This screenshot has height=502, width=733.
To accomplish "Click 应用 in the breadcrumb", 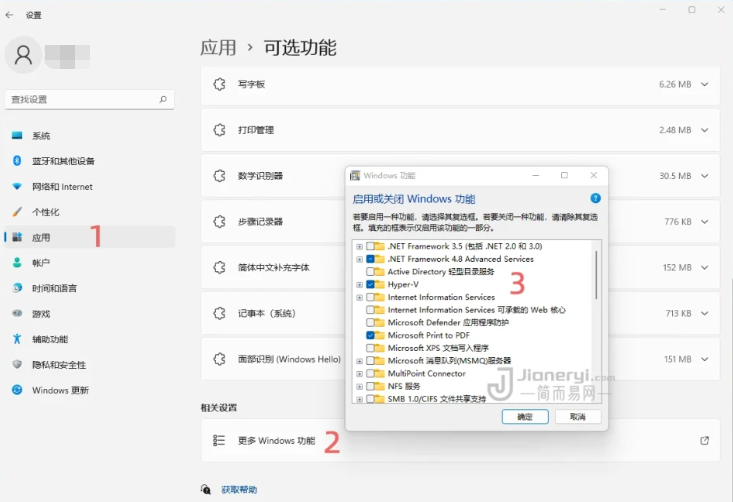I will [218, 48].
